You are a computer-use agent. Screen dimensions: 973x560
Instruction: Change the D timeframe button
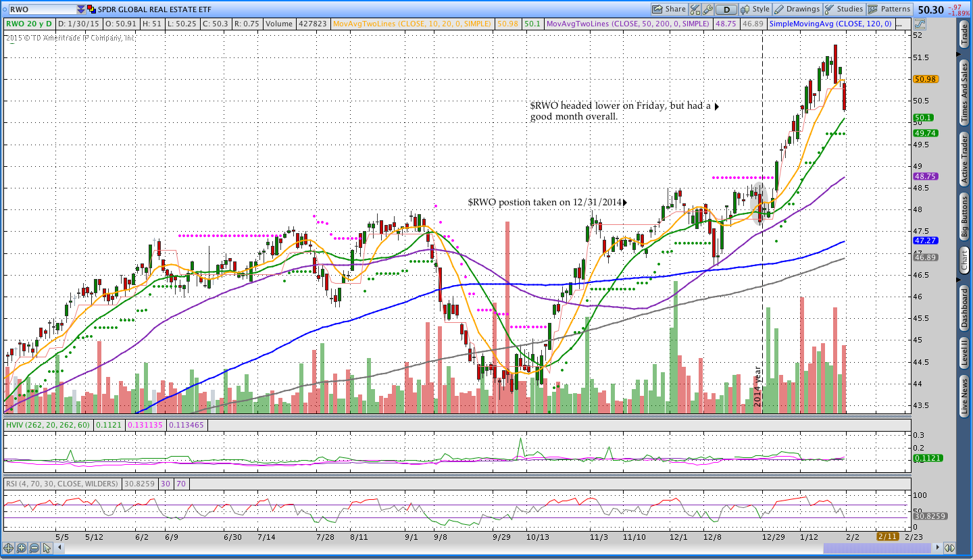click(726, 9)
